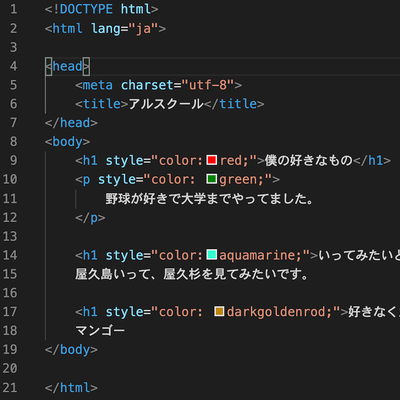
Task: Click the word aquamarine in style
Action: point(257,255)
